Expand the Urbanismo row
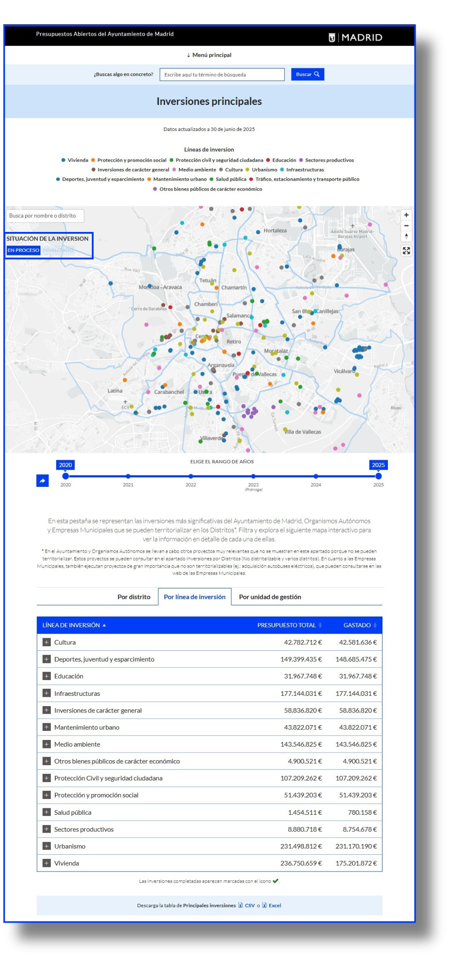Image resolution: width=450 pixels, height=980 pixels. click(x=46, y=846)
